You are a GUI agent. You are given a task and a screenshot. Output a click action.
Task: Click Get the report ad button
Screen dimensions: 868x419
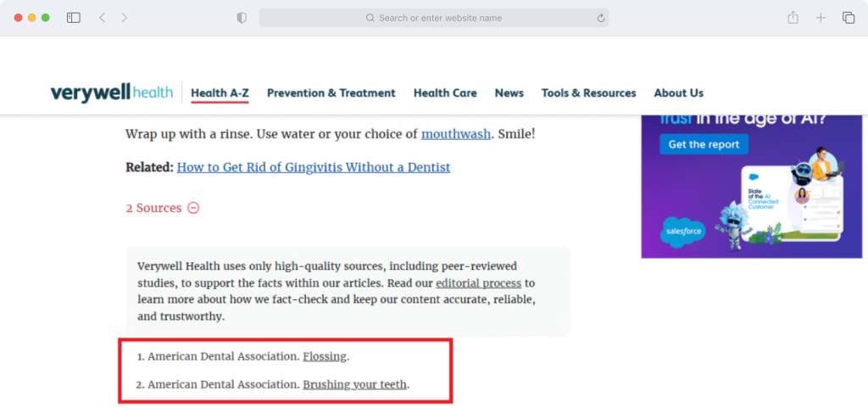[704, 144]
